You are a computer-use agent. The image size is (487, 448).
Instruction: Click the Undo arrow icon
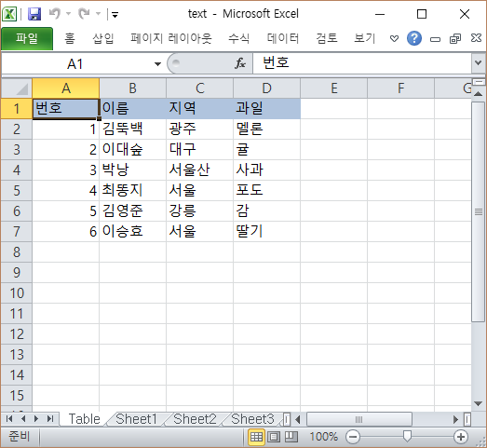55,14
